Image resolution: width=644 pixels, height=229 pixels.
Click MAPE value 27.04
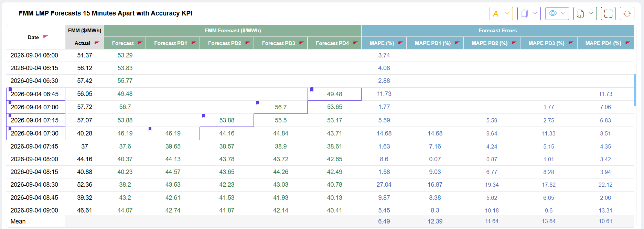pyautogui.click(x=384, y=185)
